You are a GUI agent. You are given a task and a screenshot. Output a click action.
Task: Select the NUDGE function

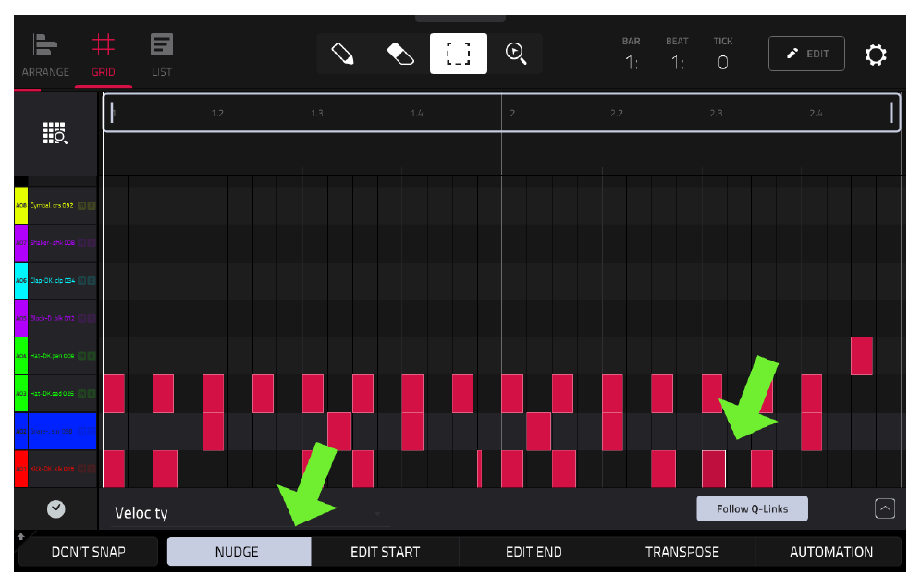coord(239,552)
